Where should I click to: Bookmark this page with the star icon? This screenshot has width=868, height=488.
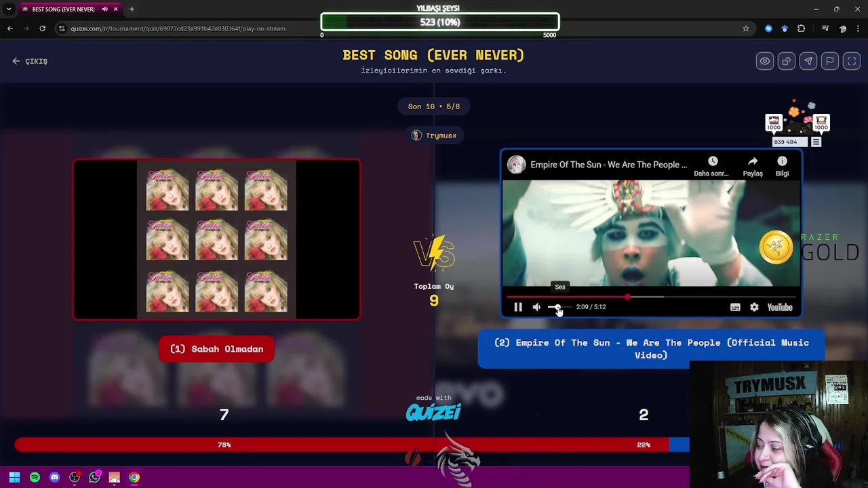point(746,28)
